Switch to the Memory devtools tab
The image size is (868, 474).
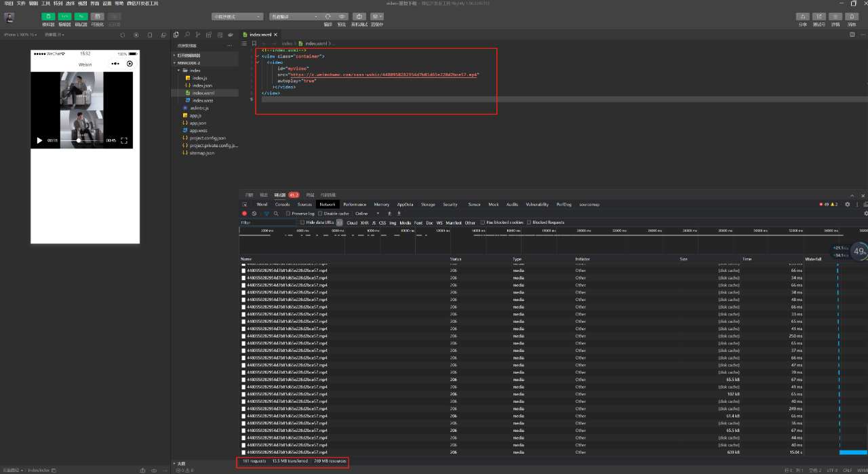382,204
